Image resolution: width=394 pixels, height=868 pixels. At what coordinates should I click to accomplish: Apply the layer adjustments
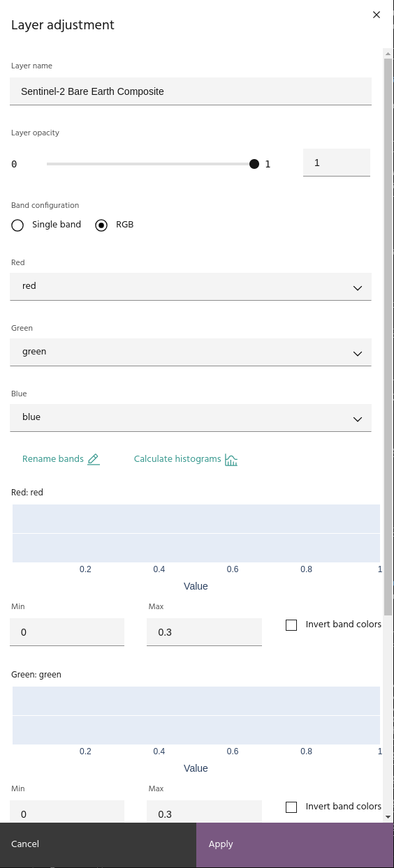point(295,844)
